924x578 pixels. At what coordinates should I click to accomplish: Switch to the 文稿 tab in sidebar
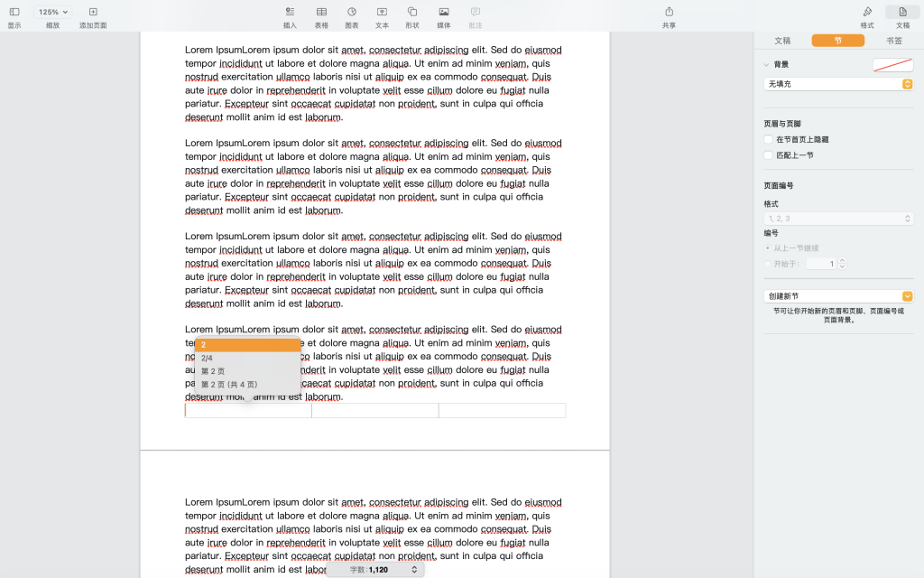782,41
